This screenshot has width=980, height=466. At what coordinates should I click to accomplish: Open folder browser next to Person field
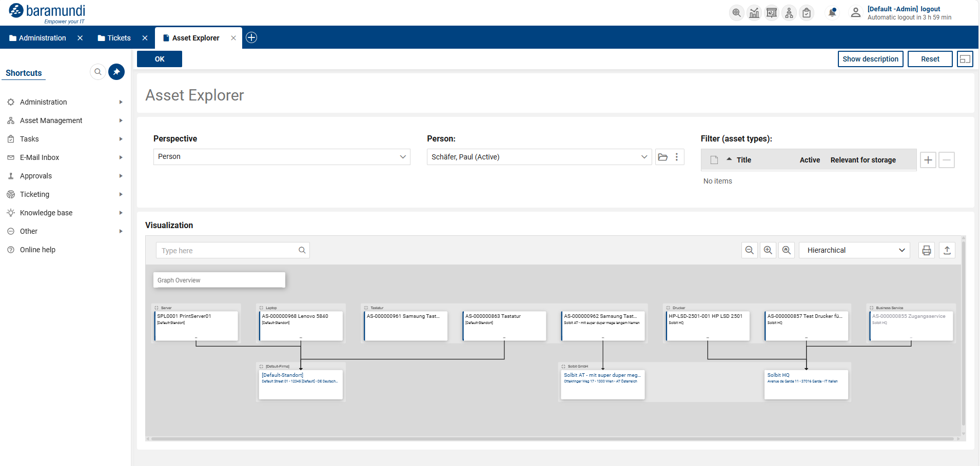(x=662, y=157)
